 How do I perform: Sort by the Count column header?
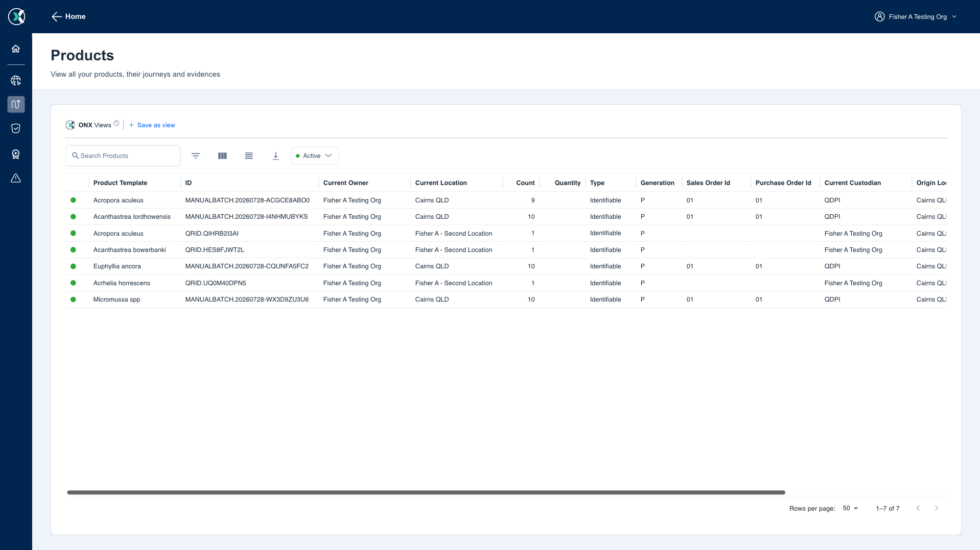pos(525,183)
